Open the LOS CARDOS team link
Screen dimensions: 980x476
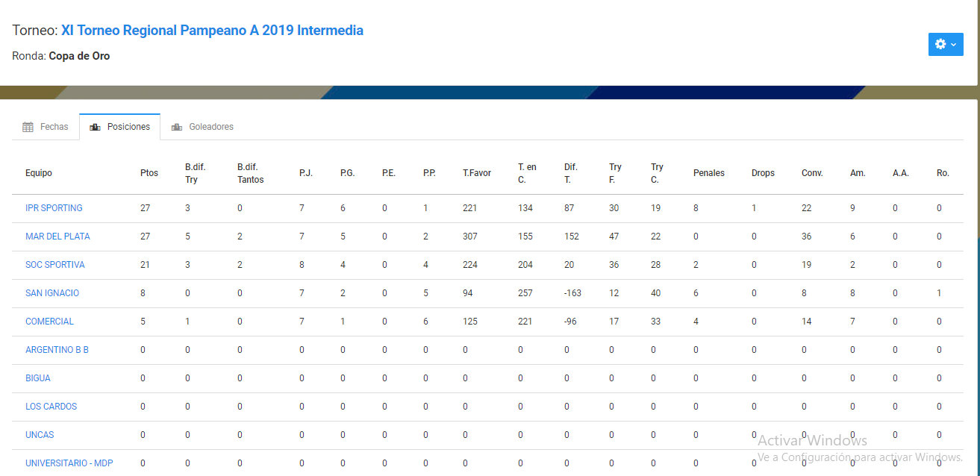(x=51, y=407)
